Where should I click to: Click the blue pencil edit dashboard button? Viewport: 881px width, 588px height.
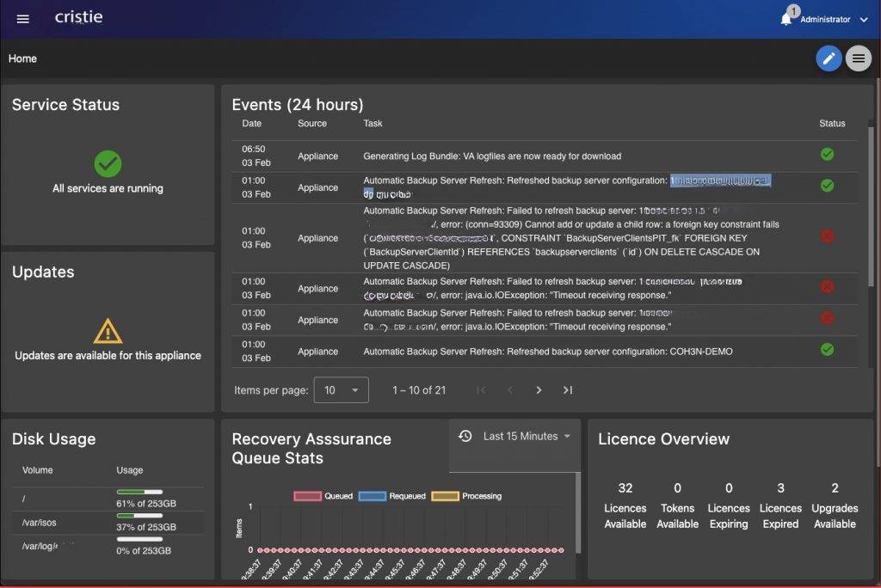pos(829,58)
